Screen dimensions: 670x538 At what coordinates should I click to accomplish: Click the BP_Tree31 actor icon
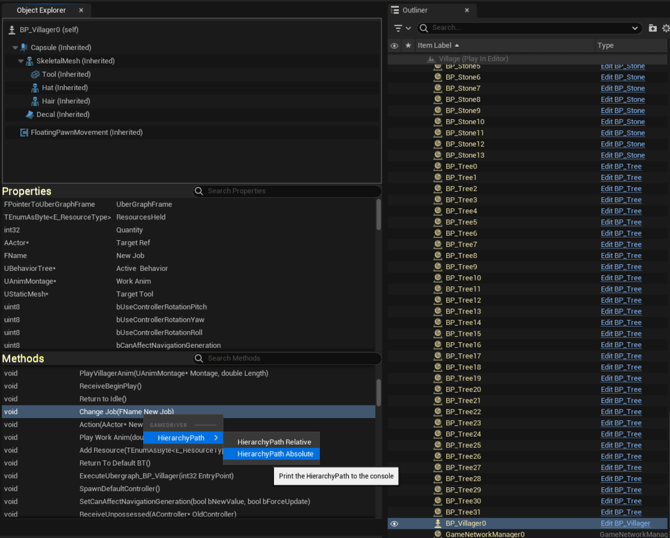(438, 512)
